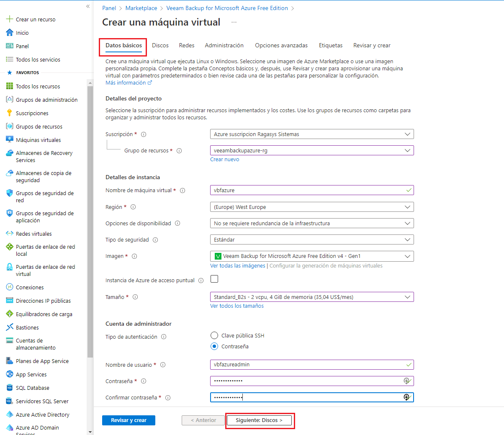Viewport: 504px width, 435px height.
Task: Click the Azure Active Directory icon
Action: point(9,414)
